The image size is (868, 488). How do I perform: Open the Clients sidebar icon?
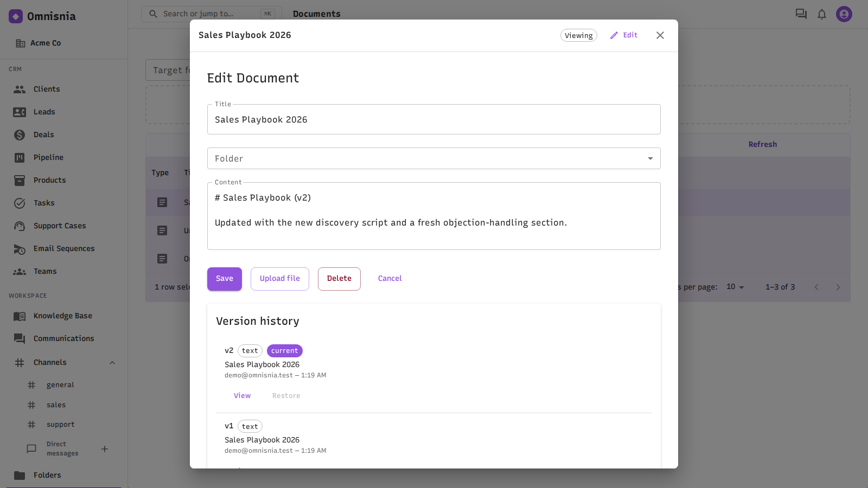20,89
